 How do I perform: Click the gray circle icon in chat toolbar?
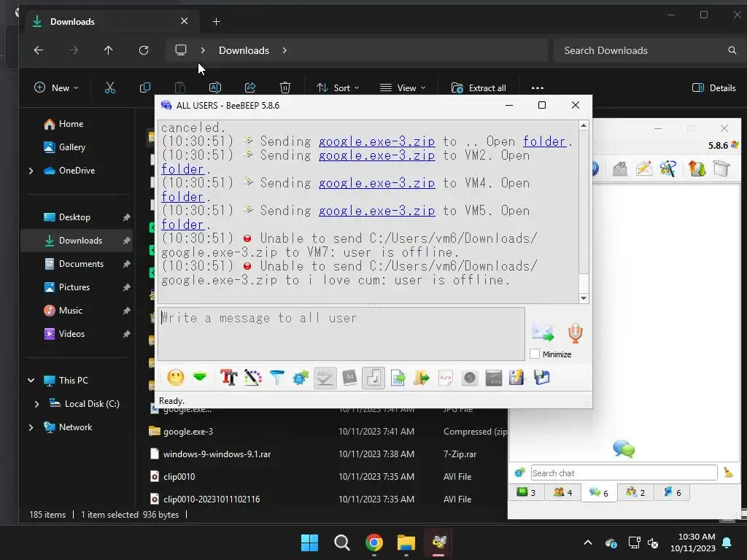click(469, 378)
